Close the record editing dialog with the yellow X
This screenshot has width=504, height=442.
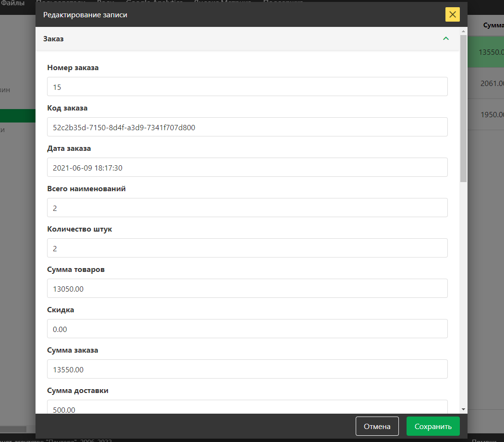click(x=452, y=14)
